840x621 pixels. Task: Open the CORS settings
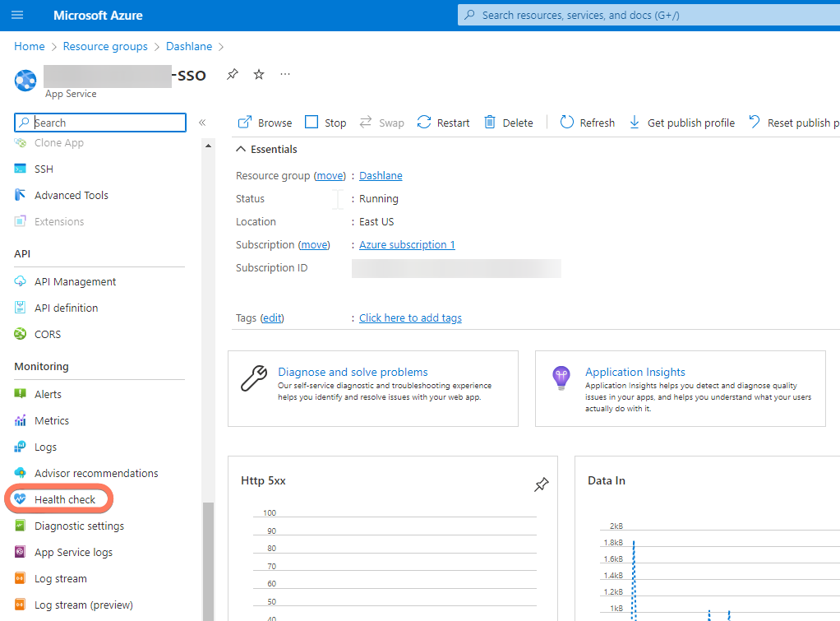pyautogui.click(x=38, y=334)
